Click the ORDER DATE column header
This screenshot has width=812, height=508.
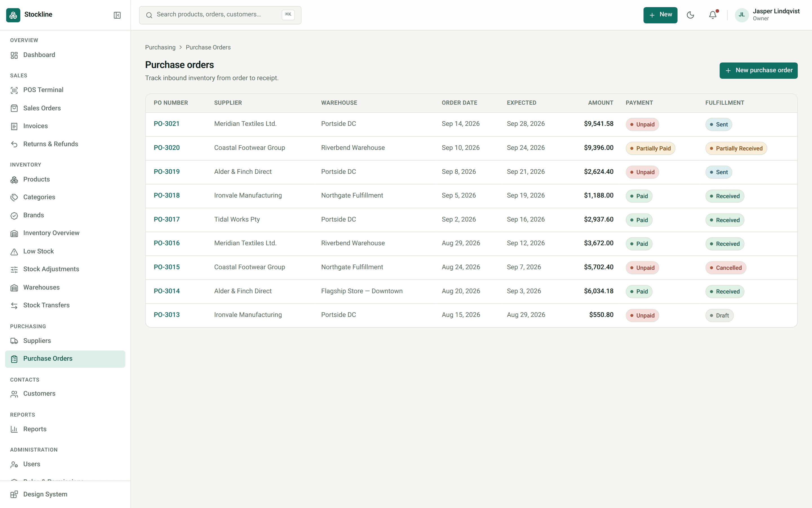[459, 103]
